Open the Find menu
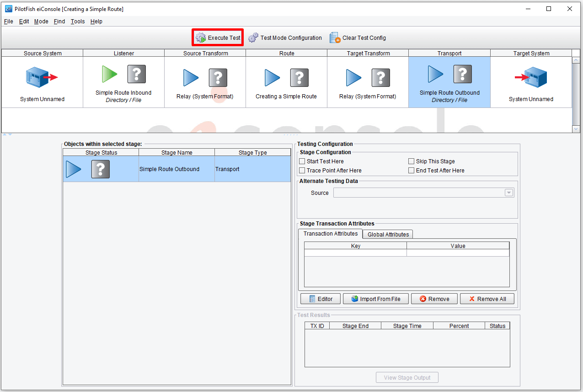The height and width of the screenshot is (392, 583). pyautogui.click(x=59, y=21)
